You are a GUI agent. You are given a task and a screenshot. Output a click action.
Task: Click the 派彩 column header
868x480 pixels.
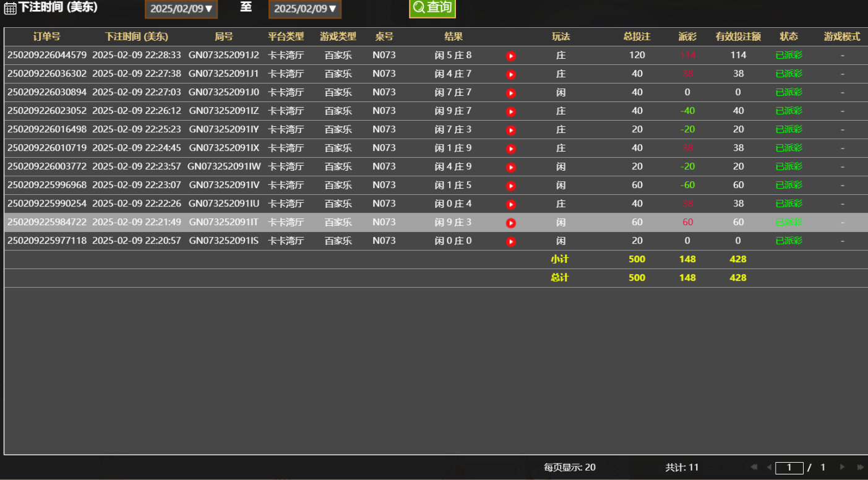[x=687, y=36]
